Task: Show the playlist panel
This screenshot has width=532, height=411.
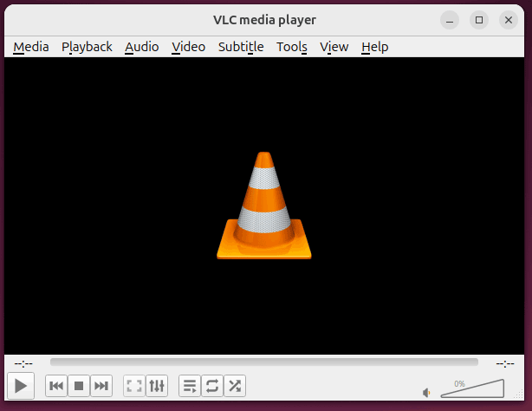Action: [x=190, y=386]
